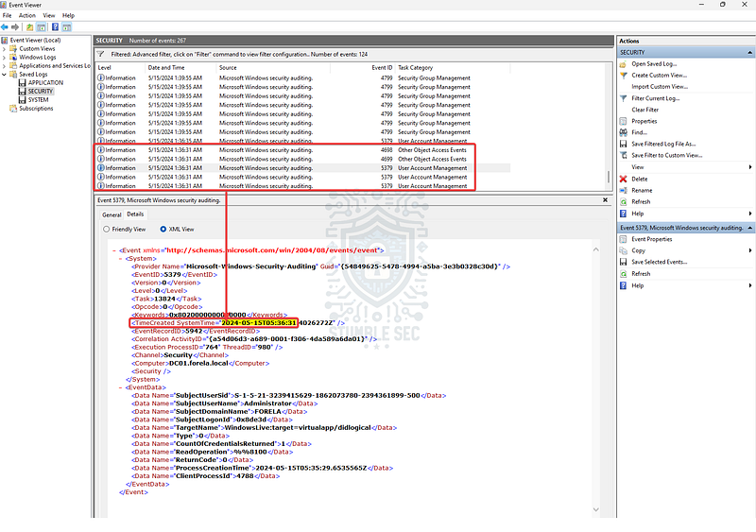Collapse the System XML element
756x532 pixels.
(x=121, y=259)
